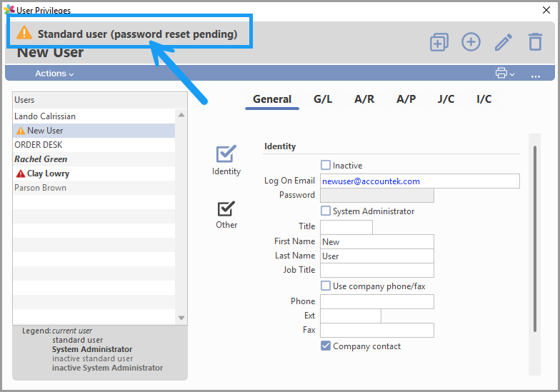Toggle the System Administrator checkbox
The image size is (560, 392).
pyautogui.click(x=326, y=211)
